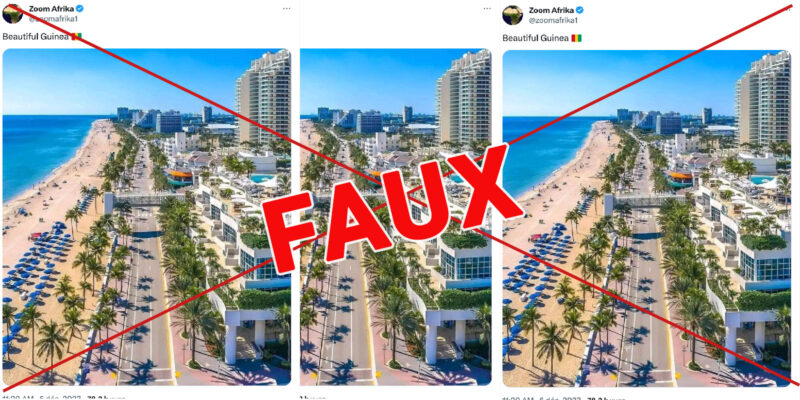Open the left tweet's Zoom Afrika profile avatar
This screenshot has width=800, height=400.
13,14
